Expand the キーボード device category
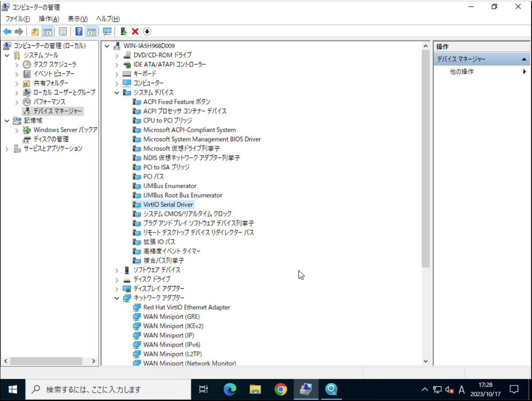The width and height of the screenshot is (532, 401). pyautogui.click(x=117, y=74)
